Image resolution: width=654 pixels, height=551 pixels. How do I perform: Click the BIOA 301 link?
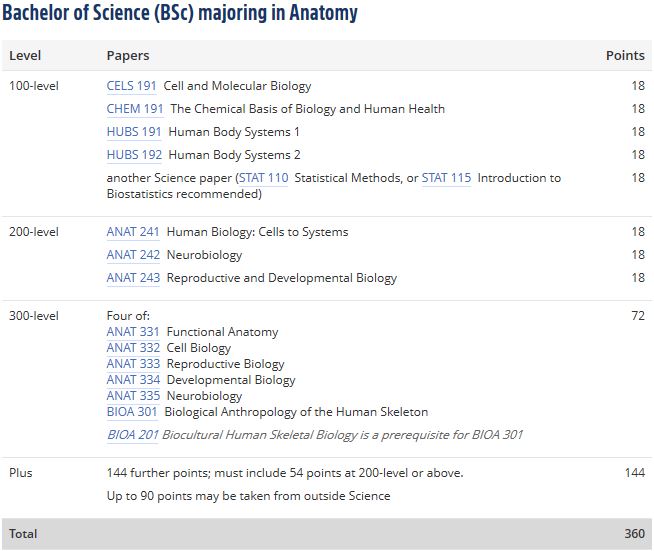click(x=132, y=412)
